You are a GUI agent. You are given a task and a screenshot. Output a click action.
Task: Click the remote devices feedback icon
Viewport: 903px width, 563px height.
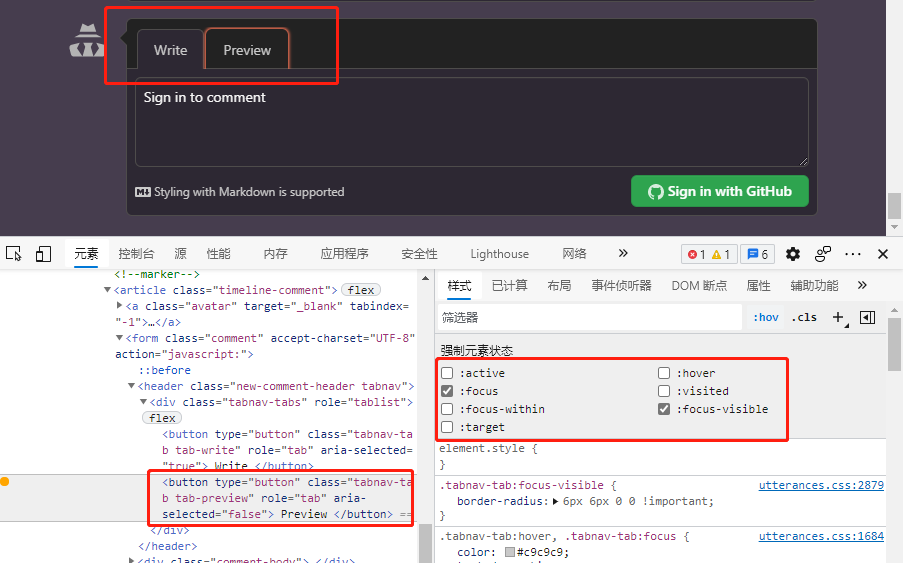tap(823, 254)
